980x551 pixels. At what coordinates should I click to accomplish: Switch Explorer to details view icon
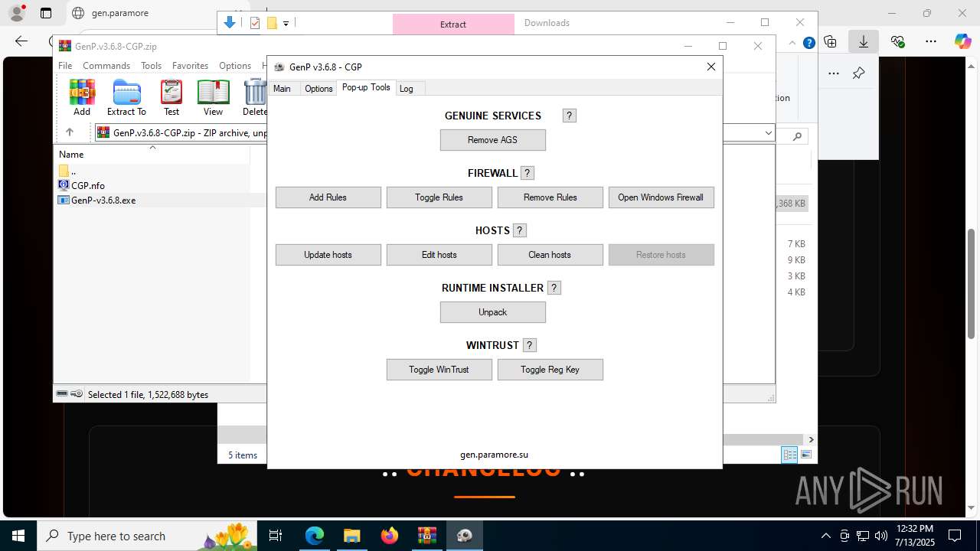789,455
